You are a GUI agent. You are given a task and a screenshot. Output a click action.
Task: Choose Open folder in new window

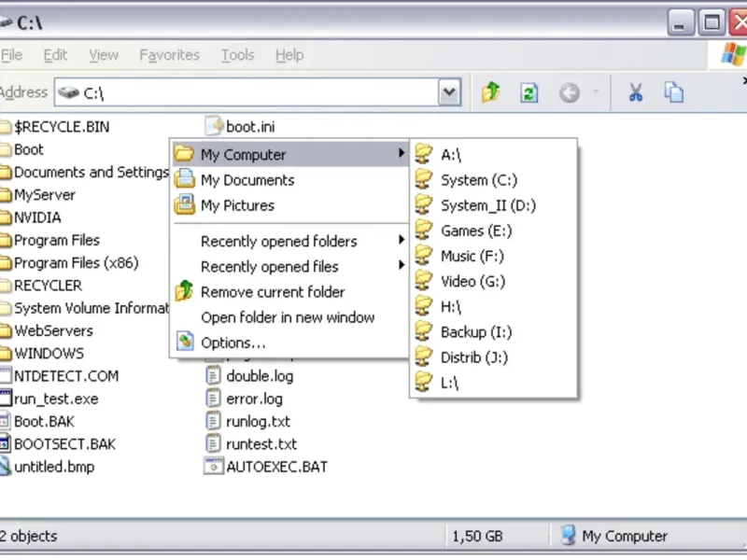coord(289,317)
